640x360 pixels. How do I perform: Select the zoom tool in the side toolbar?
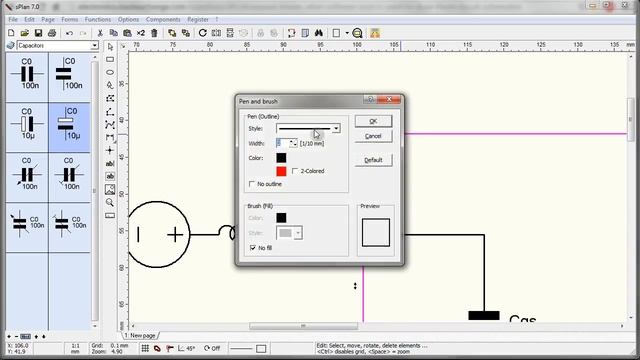click(110, 202)
